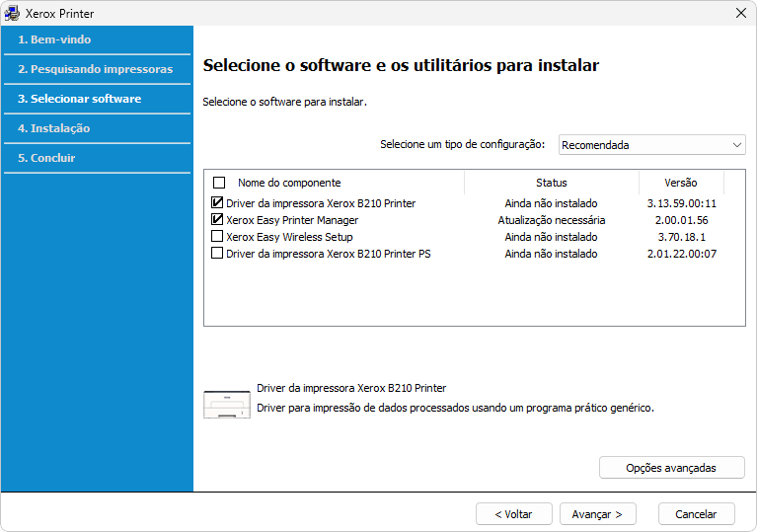Select Driver da impressora Xerox B210 Printer PS name
This screenshot has width=757, height=532.
pos(329,254)
